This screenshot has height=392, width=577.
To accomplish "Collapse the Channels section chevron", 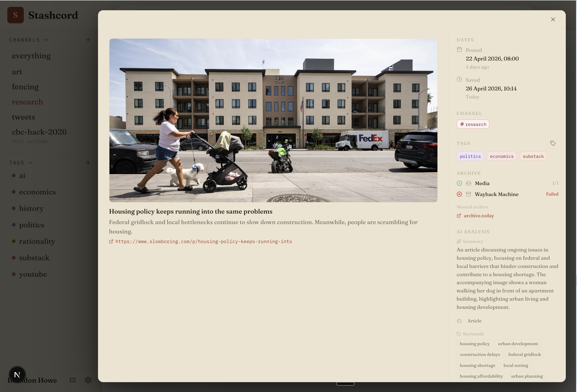I will (46, 40).
